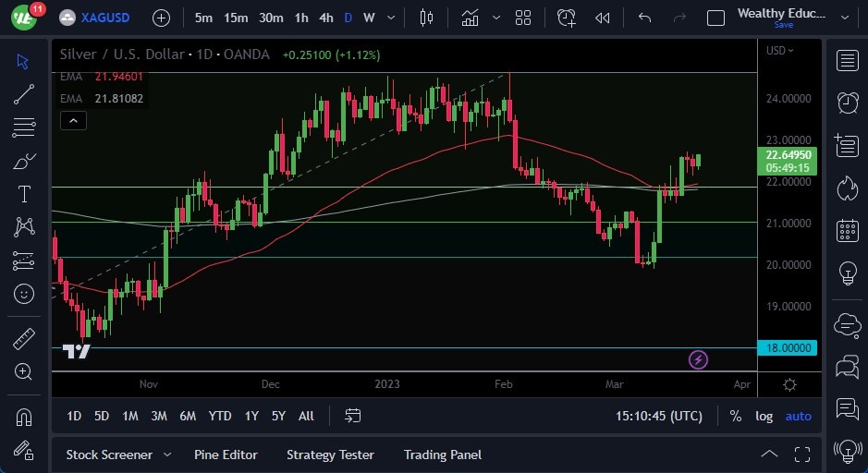868x473 pixels.
Task: Open the data window panel
Action: tap(847, 145)
